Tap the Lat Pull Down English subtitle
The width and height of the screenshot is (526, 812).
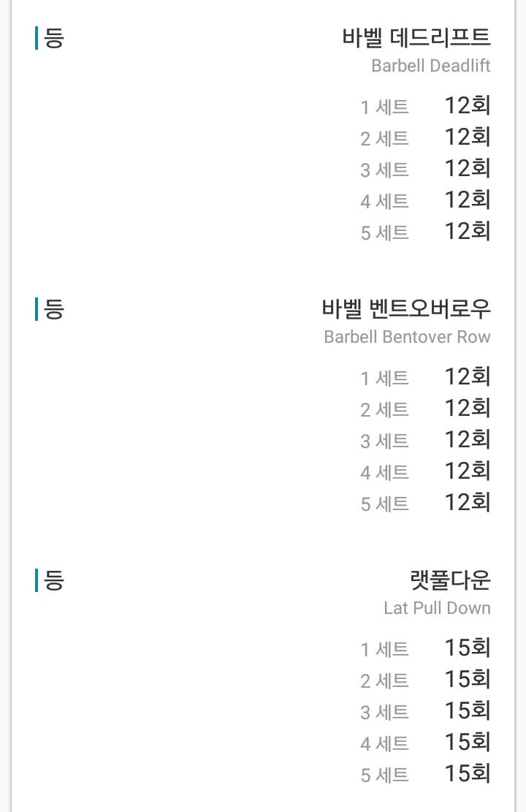click(437, 608)
